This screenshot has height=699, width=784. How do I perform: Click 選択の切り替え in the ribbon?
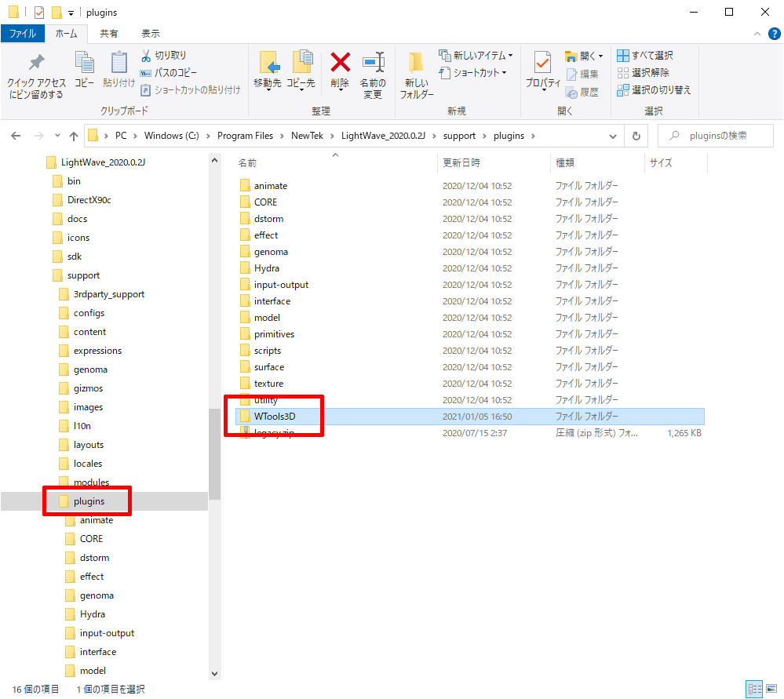click(x=654, y=90)
